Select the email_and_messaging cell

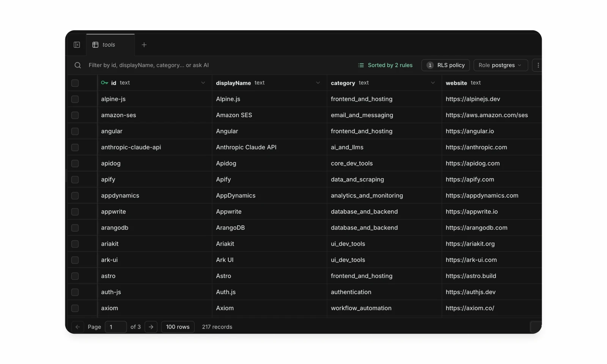(384, 115)
